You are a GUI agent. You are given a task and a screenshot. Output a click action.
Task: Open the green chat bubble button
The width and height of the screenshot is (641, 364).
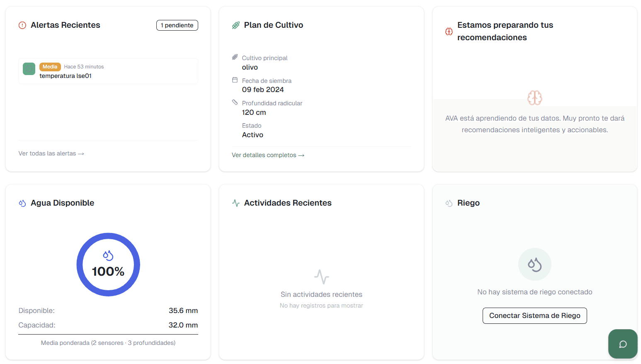623,344
